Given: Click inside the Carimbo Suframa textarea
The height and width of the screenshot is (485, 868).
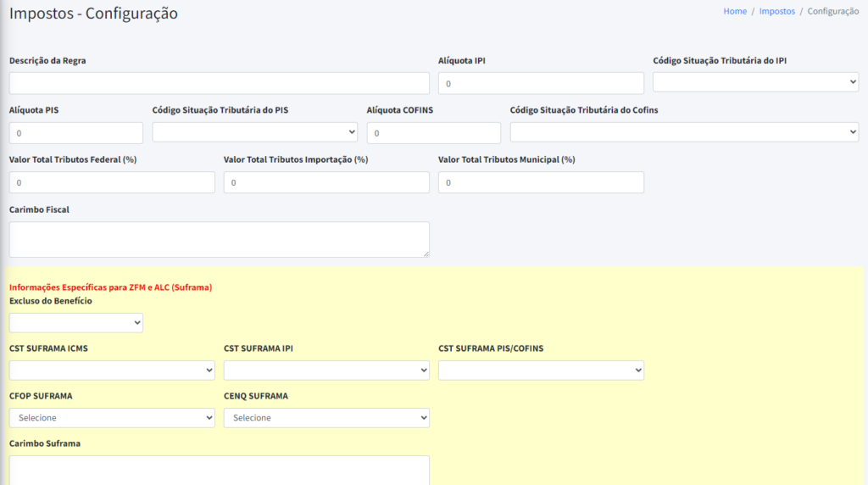Looking at the screenshot, I should pyautogui.click(x=220, y=471).
